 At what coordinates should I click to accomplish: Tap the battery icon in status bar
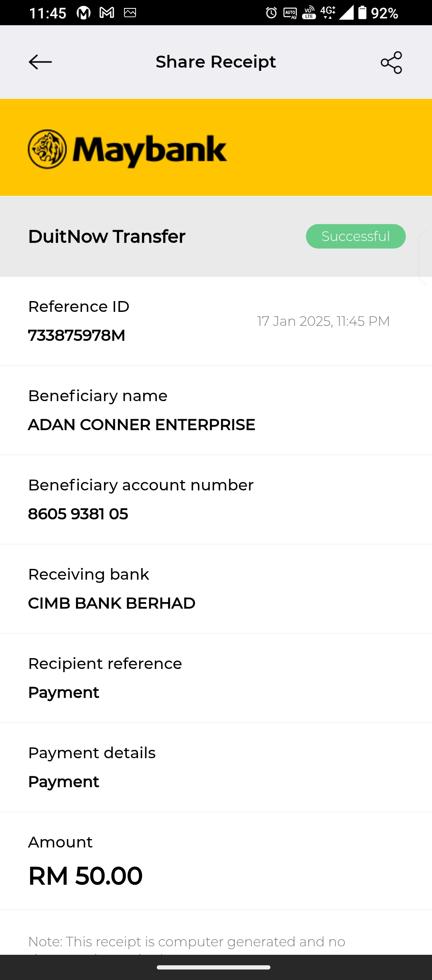coord(362,13)
